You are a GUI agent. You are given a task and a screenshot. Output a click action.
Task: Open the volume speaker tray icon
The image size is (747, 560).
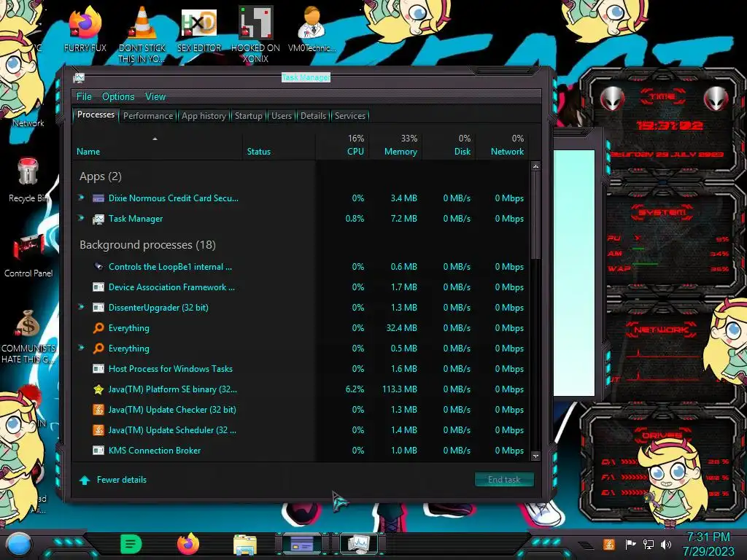tap(666, 544)
